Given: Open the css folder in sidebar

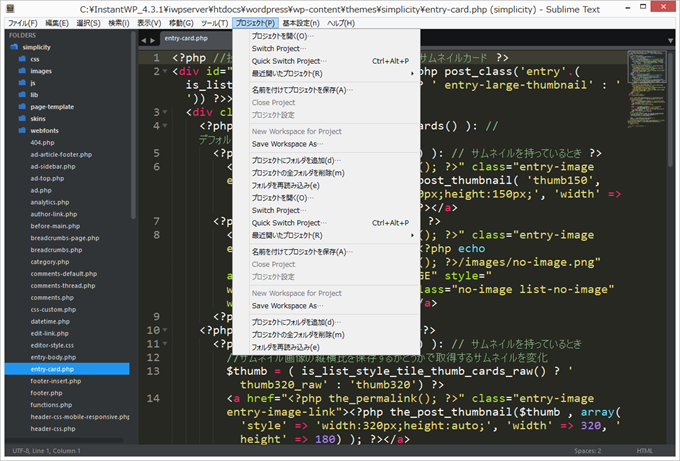Looking at the screenshot, I should [x=35, y=59].
